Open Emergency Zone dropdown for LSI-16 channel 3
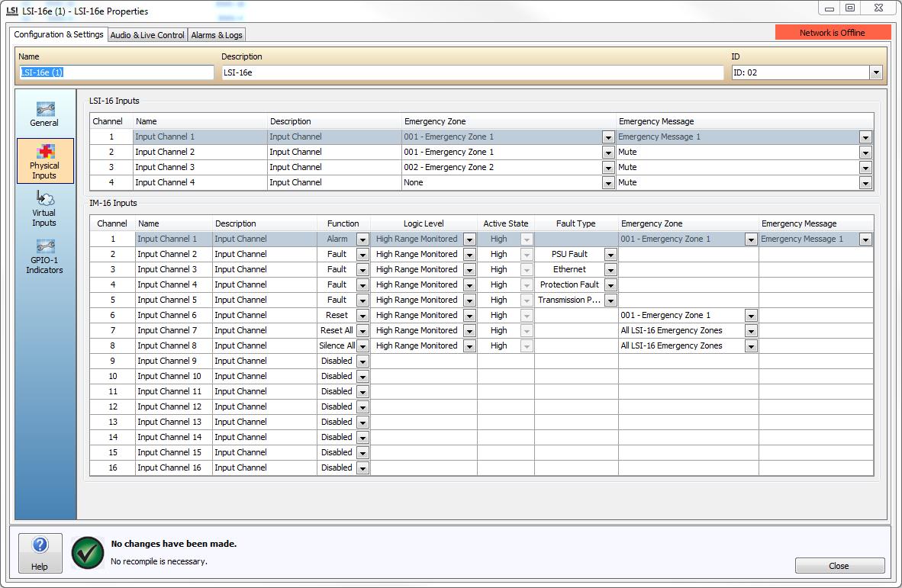The image size is (902, 588). tap(608, 168)
